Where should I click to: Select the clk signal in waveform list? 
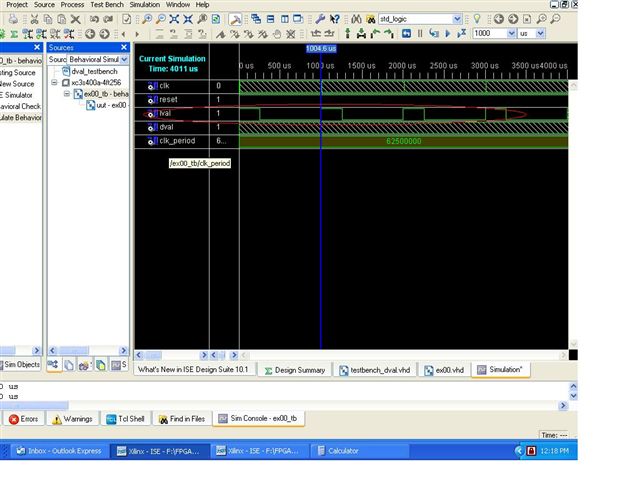pos(167,86)
